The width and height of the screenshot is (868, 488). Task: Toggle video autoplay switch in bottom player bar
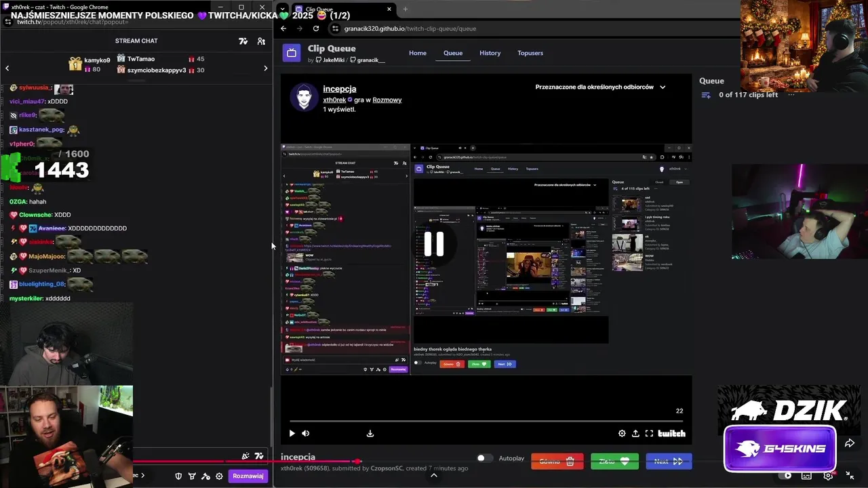pos(785,476)
